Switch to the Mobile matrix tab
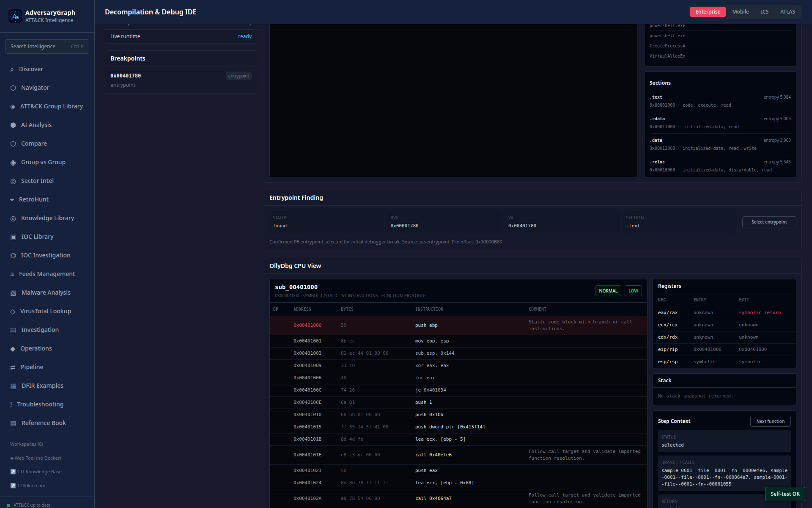The height and width of the screenshot is (508, 812). click(740, 12)
